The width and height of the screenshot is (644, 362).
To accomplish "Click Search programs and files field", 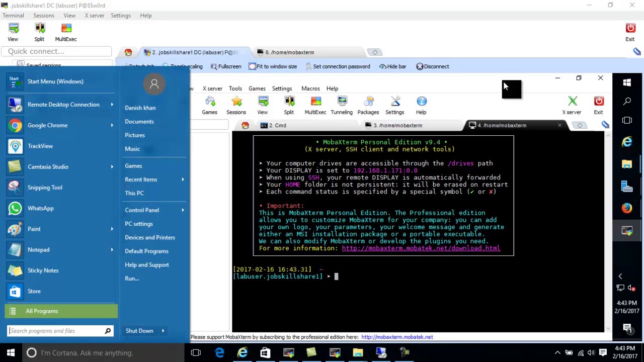I will [x=56, y=331].
